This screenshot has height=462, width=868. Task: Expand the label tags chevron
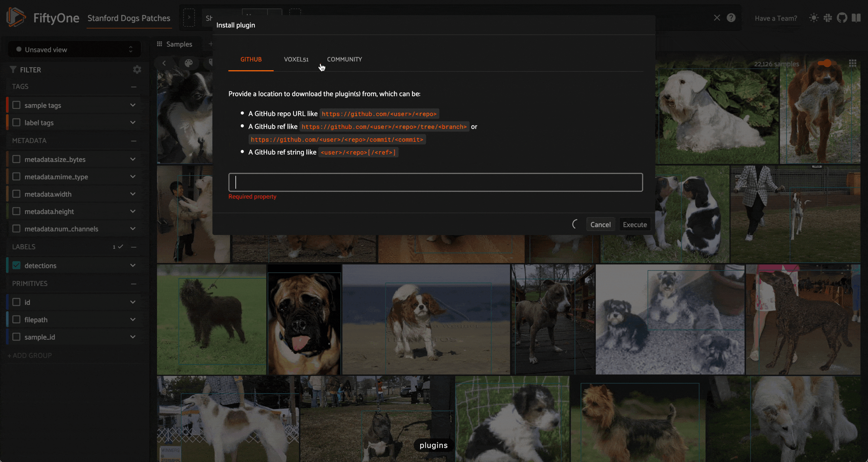[133, 122]
